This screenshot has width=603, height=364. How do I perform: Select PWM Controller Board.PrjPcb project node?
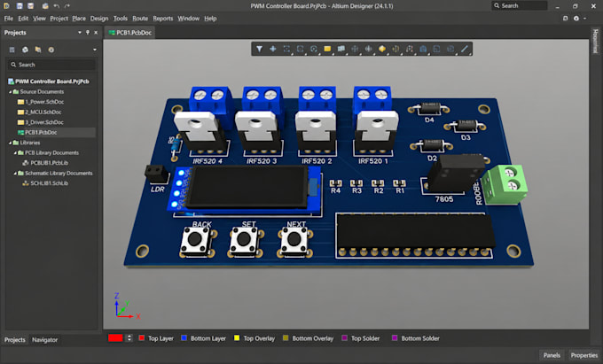[x=49, y=81]
